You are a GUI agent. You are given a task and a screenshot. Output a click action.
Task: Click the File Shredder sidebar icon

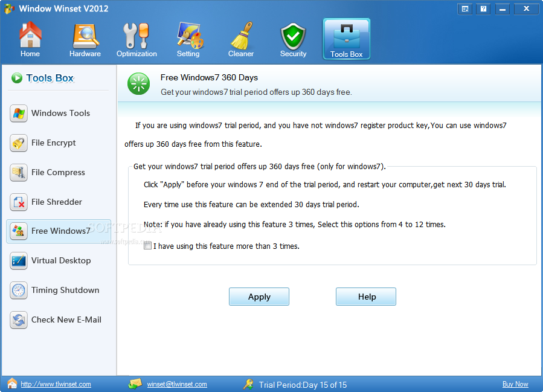(x=19, y=202)
